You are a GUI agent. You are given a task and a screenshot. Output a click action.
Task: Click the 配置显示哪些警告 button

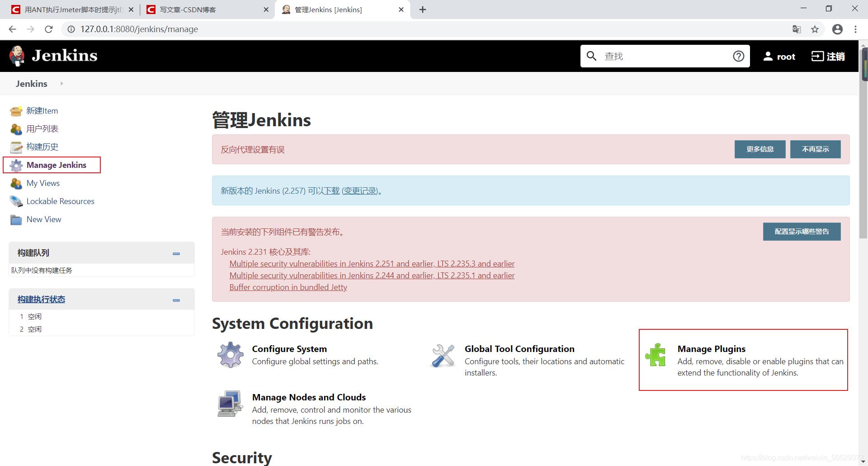[x=802, y=232]
